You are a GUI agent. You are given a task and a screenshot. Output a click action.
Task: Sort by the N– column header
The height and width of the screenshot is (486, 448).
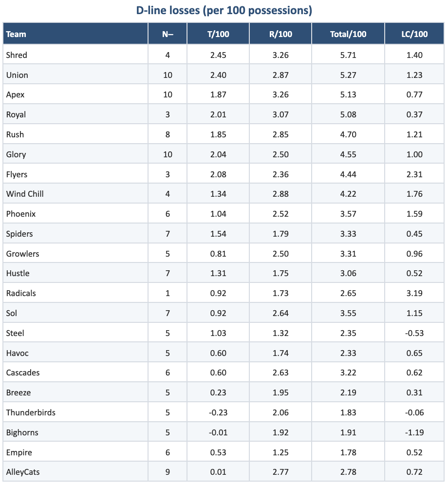(x=168, y=34)
